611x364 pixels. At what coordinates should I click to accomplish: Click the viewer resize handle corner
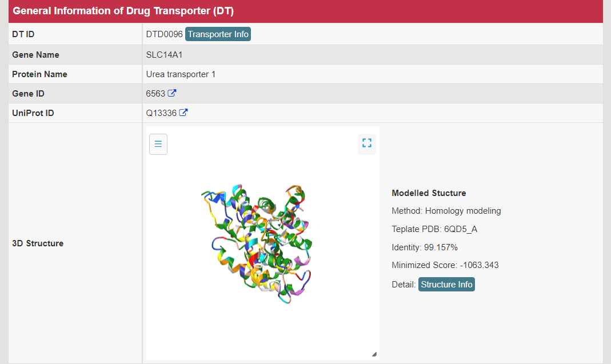pos(374,354)
